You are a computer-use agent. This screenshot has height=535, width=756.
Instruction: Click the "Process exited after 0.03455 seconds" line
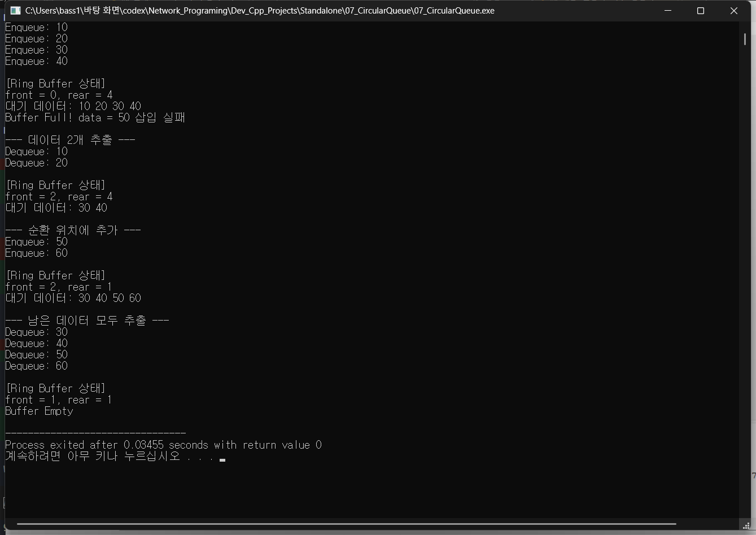click(x=163, y=445)
